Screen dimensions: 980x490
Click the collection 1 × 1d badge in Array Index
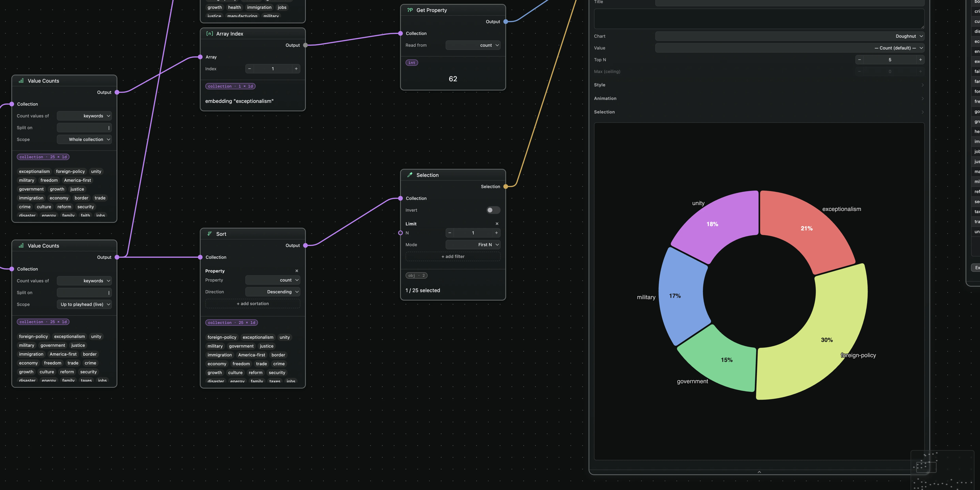(230, 86)
